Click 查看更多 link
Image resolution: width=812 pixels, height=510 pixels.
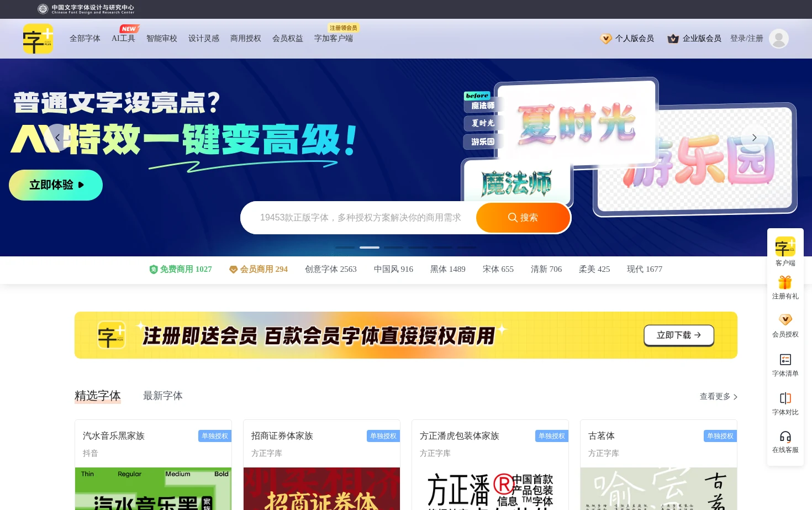(x=719, y=396)
